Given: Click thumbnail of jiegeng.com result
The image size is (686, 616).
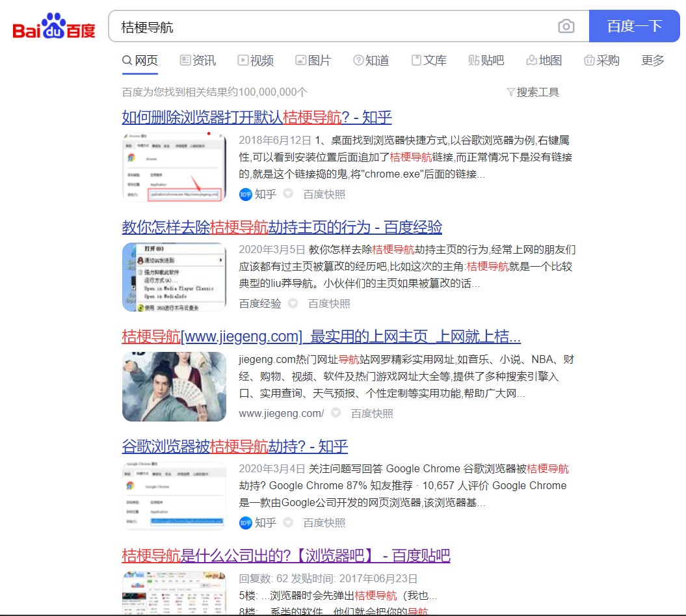Looking at the screenshot, I should tap(174, 386).
